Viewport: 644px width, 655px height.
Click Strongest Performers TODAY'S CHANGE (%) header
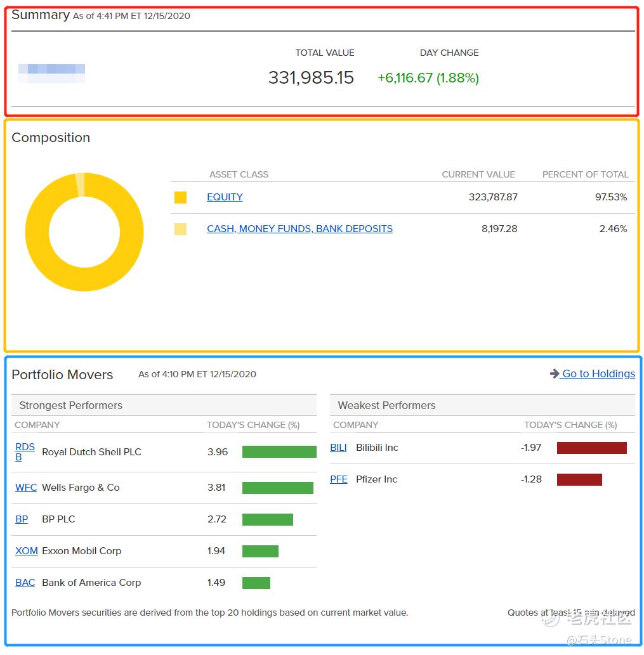[253, 425]
